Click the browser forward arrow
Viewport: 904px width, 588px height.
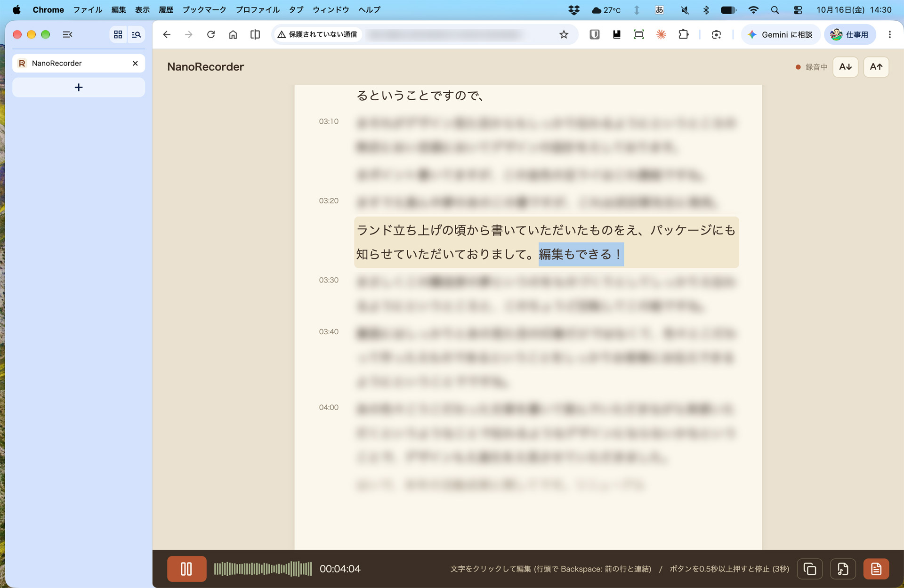pos(189,34)
